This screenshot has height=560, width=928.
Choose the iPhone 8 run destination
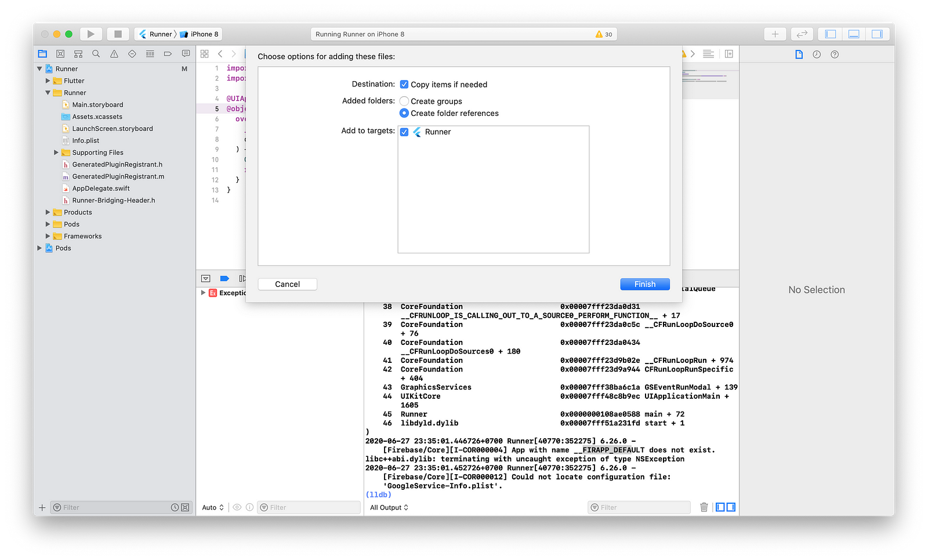(200, 34)
